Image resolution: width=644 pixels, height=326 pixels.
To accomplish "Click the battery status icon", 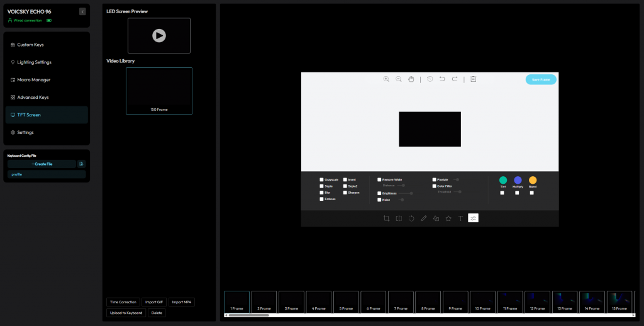I will tap(49, 21).
